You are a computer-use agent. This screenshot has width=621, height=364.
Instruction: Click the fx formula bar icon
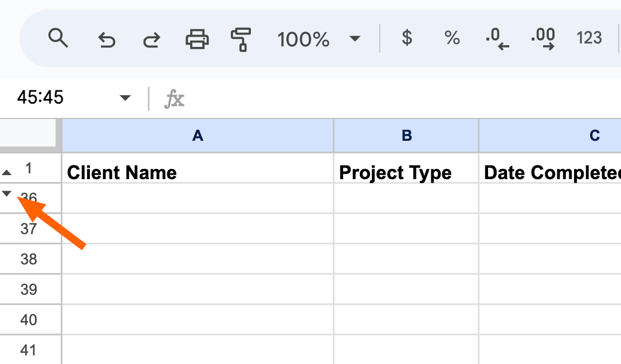[174, 98]
